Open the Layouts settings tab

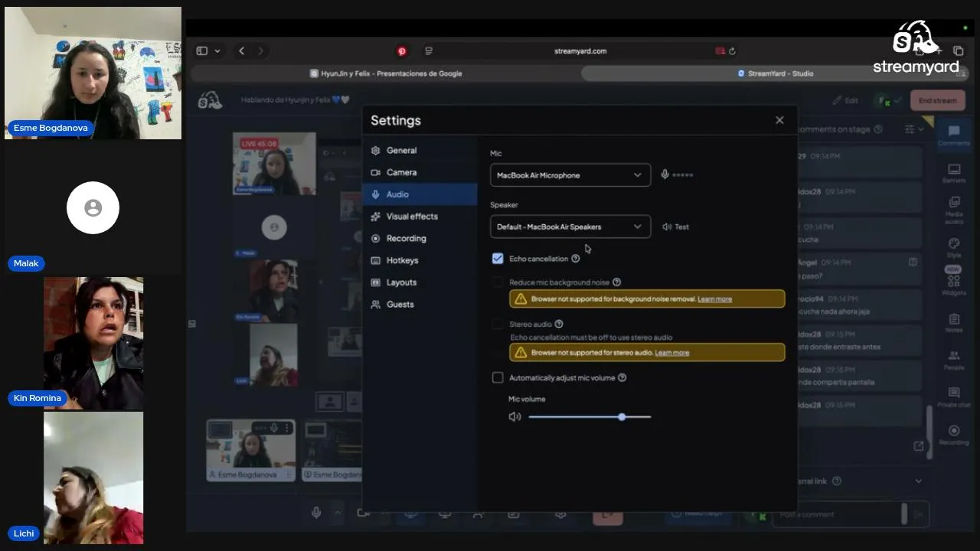420,282
